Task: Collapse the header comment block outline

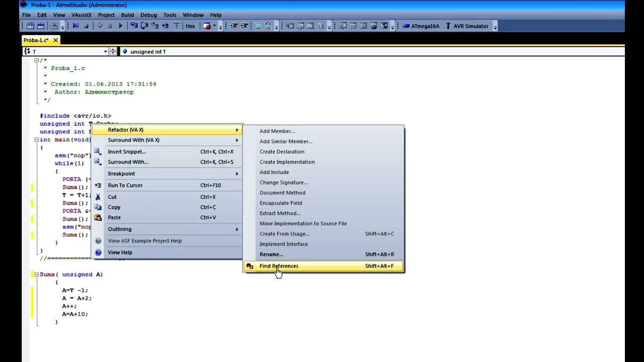Action: point(36,60)
